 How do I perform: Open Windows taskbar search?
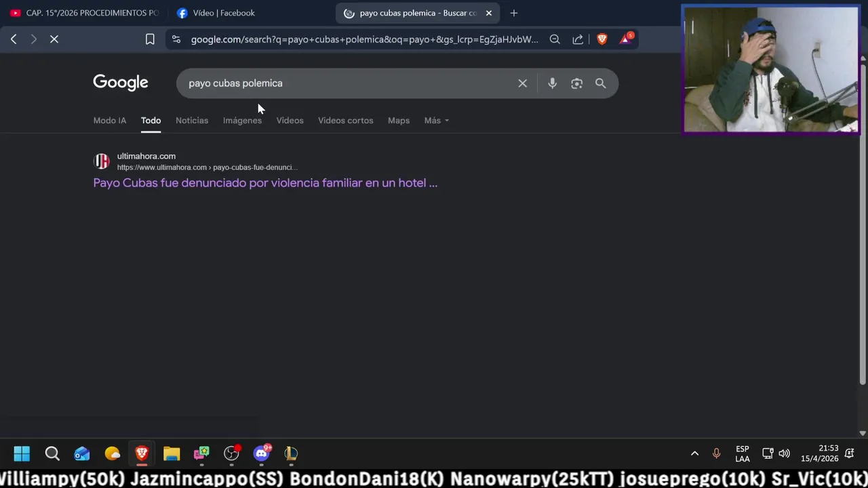(52, 453)
